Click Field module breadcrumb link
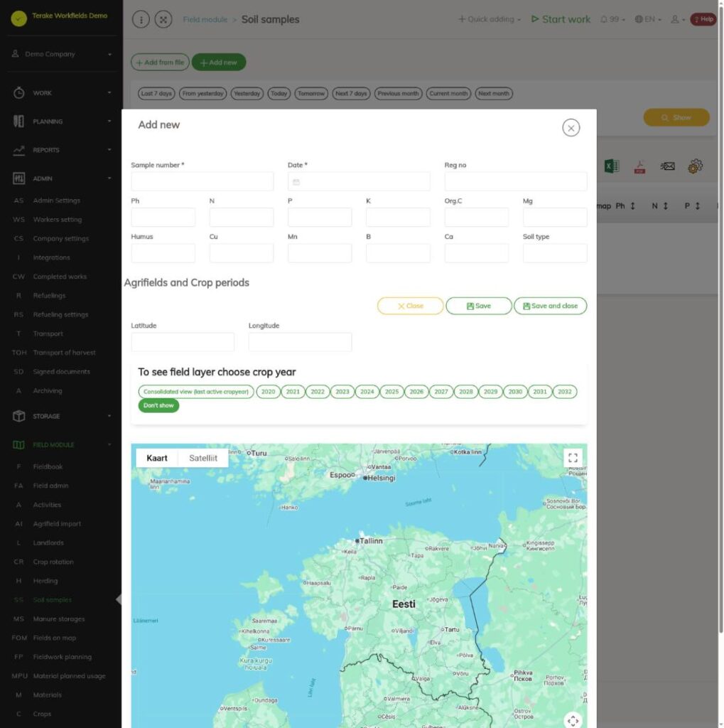The height and width of the screenshot is (728, 724). (205, 19)
